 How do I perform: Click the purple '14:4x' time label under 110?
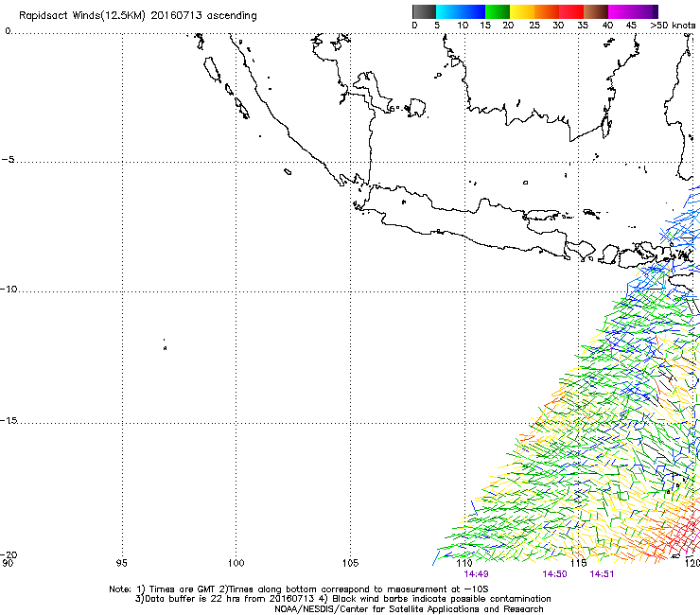(x=476, y=574)
